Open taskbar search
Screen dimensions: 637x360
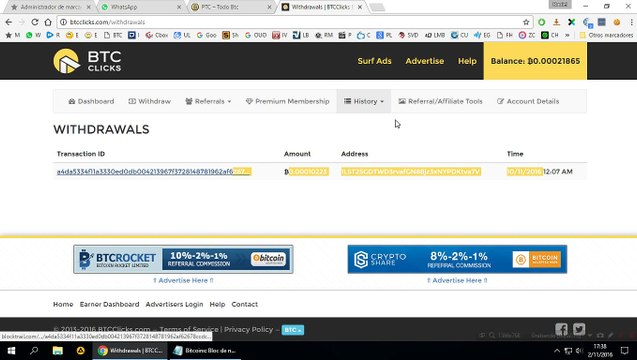click(x=34, y=350)
